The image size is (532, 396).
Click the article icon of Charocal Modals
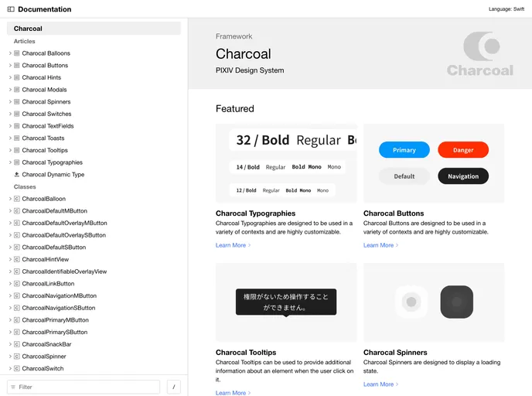pyautogui.click(x=17, y=90)
